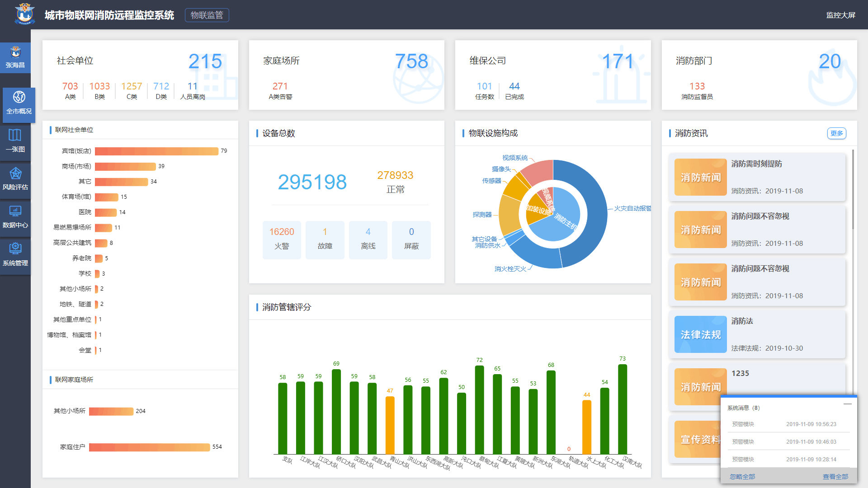Open 法律法规 消防法 news thumbnail
This screenshot has height=488, width=868.
[x=700, y=334]
